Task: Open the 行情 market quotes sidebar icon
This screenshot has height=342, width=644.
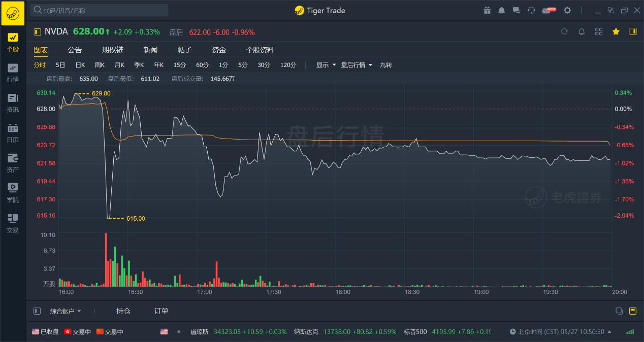Action: [x=13, y=72]
